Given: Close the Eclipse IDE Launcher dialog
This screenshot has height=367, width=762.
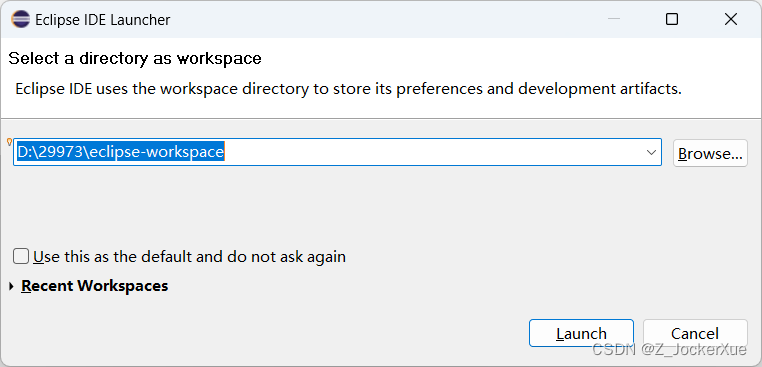Looking at the screenshot, I should (x=731, y=19).
